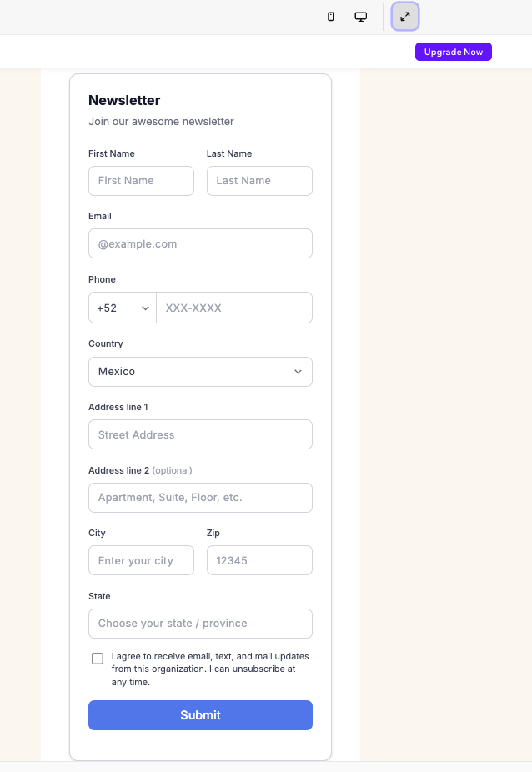The height and width of the screenshot is (772, 532).
Task: Open the +52 phone country code dropdown
Action: click(123, 308)
